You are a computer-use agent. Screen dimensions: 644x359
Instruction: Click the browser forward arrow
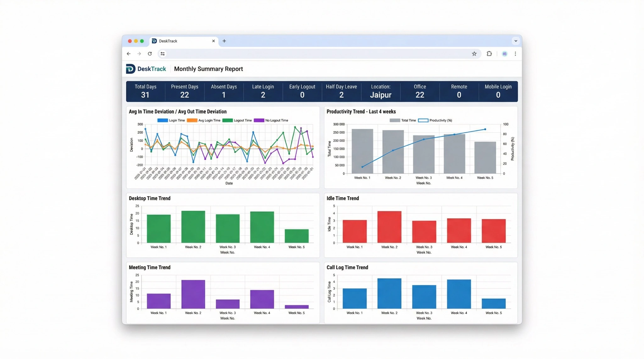tap(139, 53)
